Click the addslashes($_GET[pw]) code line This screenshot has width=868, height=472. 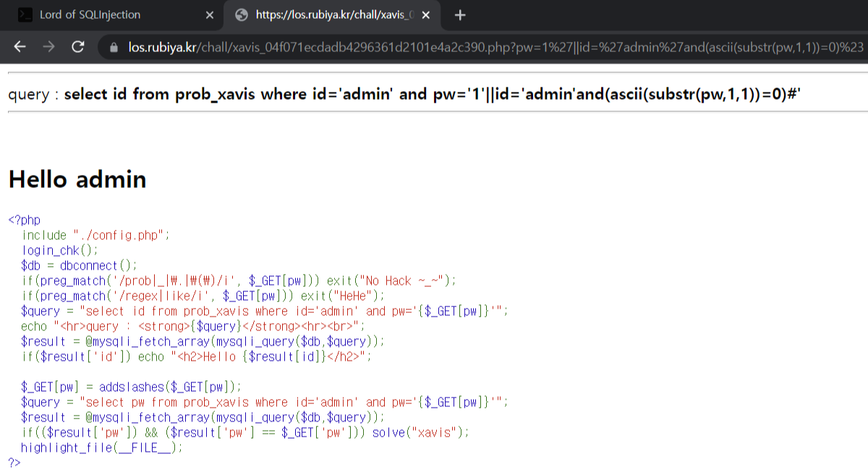[x=131, y=387]
